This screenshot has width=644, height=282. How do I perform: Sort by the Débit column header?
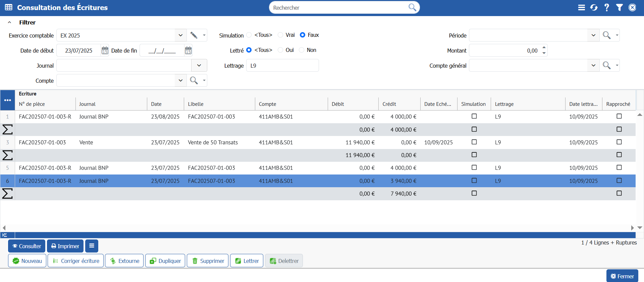click(x=338, y=104)
